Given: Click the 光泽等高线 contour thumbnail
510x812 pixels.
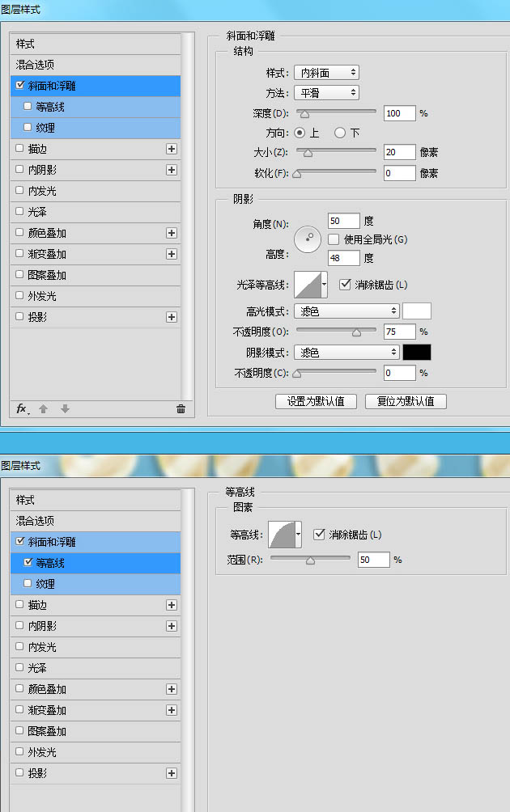Looking at the screenshot, I should pyautogui.click(x=308, y=285).
